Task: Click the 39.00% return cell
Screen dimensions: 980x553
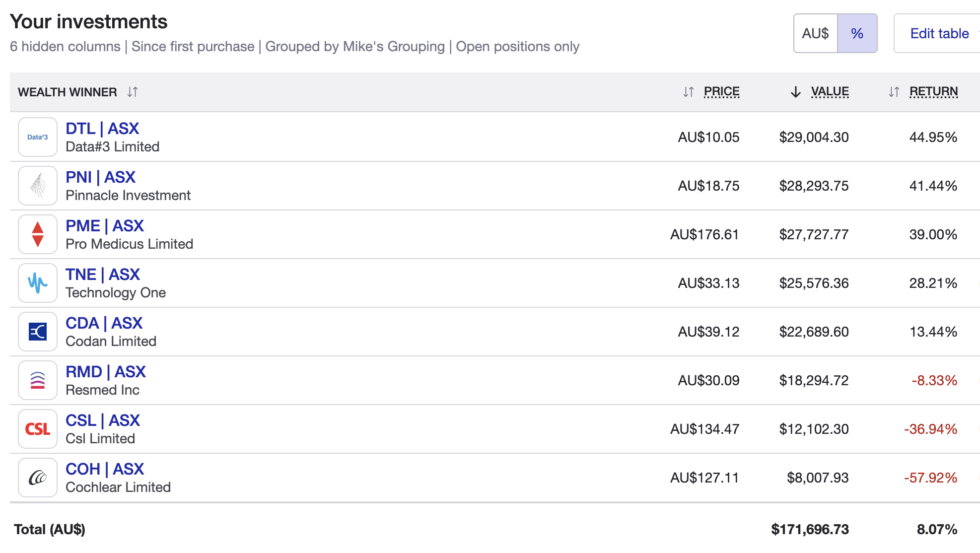Action: coord(933,234)
